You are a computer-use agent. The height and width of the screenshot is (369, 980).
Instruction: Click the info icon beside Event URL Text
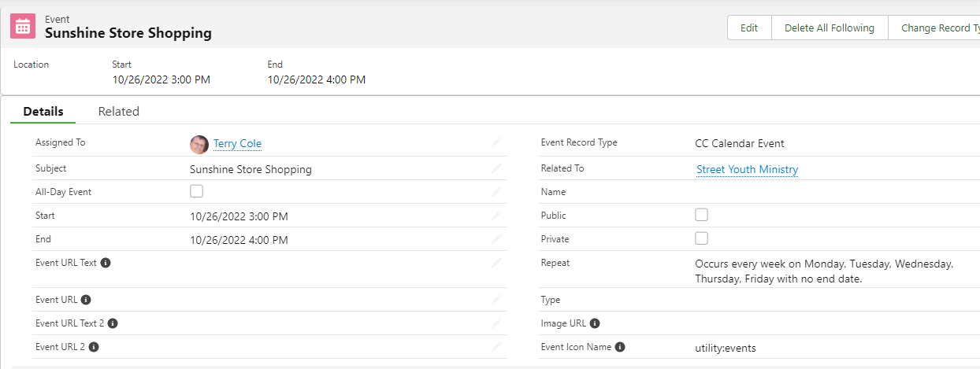tap(106, 263)
